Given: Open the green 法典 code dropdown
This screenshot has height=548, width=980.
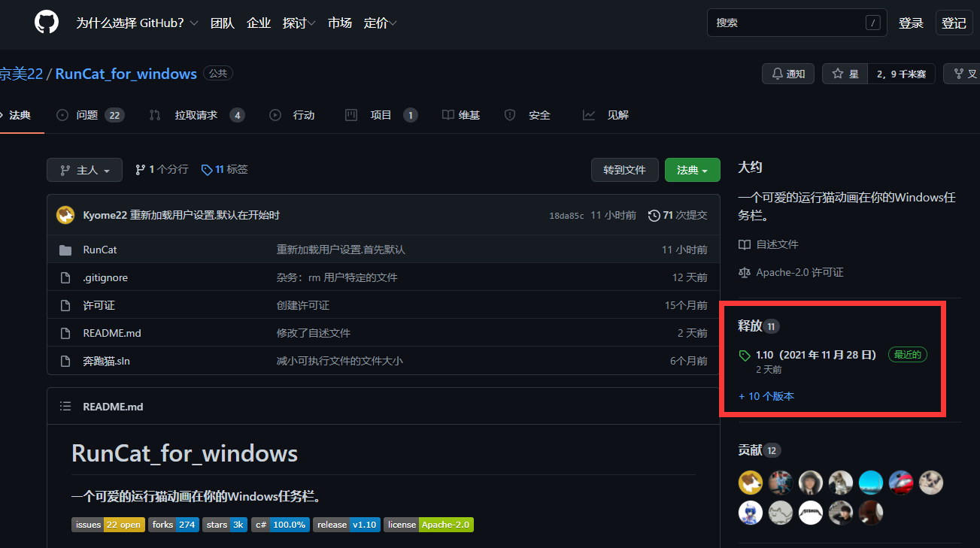Looking at the screenshot, I should click(692, 169).
